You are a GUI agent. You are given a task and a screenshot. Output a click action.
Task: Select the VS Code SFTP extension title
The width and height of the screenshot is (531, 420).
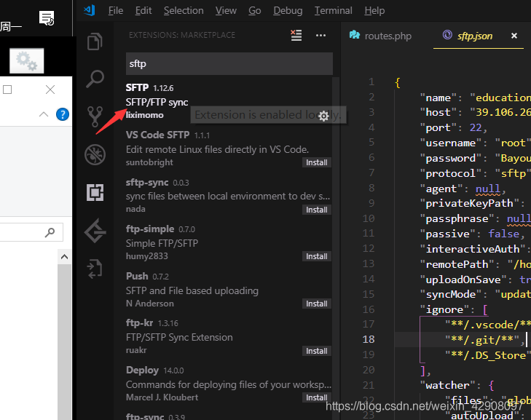tap(157, 135)
